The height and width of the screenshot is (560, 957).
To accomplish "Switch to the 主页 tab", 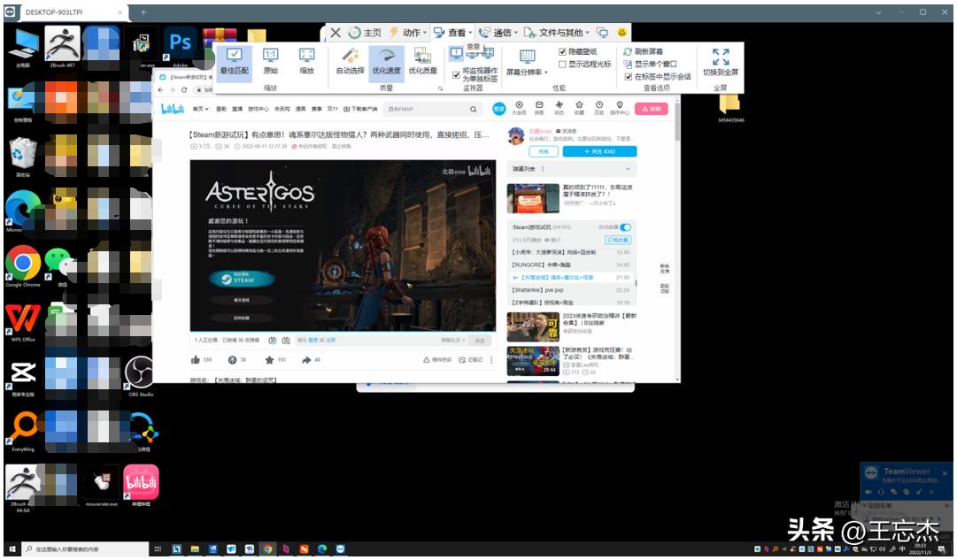I will coord(365,33).
